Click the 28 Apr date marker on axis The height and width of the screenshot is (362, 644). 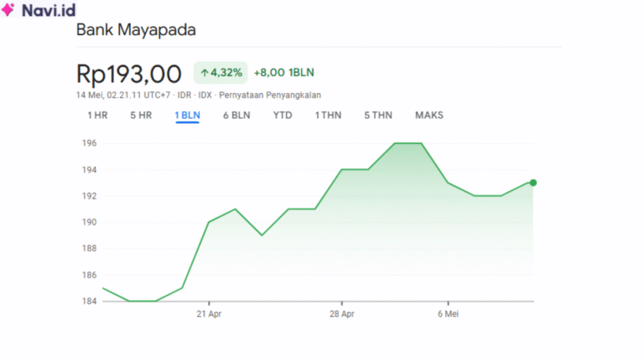(342, 314)
